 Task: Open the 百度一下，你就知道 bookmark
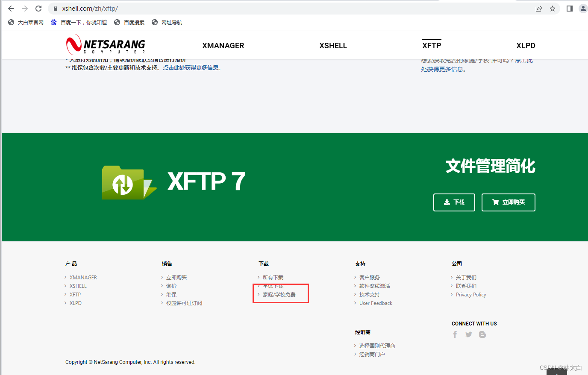79,22
